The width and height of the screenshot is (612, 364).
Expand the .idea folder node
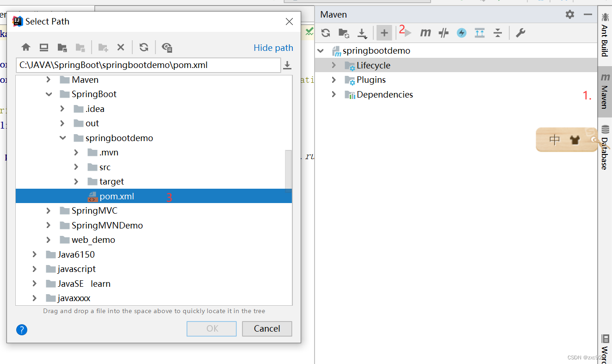point(62,109)
